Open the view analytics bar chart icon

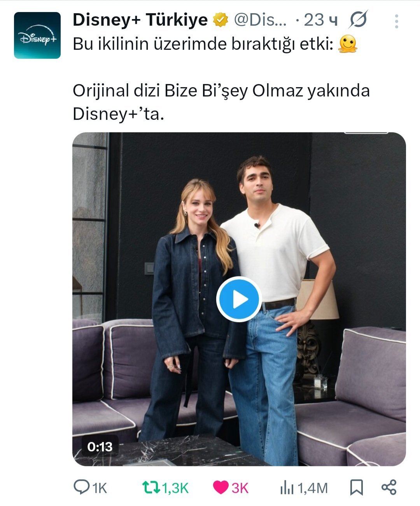click(287, 488)
